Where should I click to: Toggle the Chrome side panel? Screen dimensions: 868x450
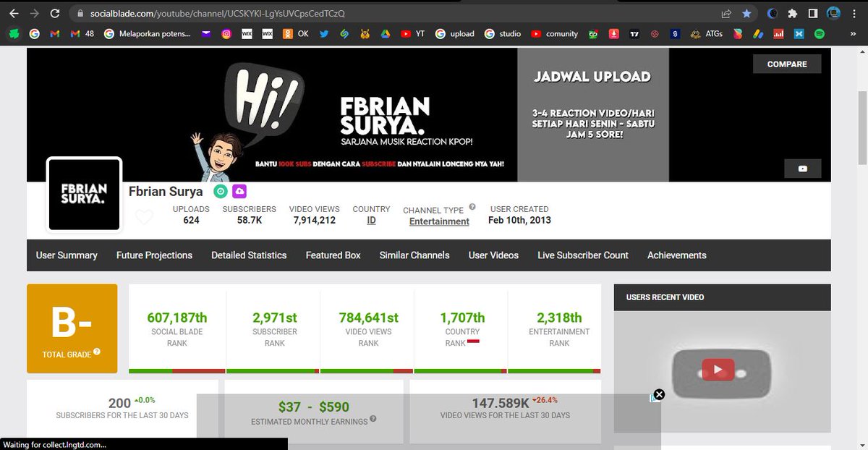coord(813,13)
